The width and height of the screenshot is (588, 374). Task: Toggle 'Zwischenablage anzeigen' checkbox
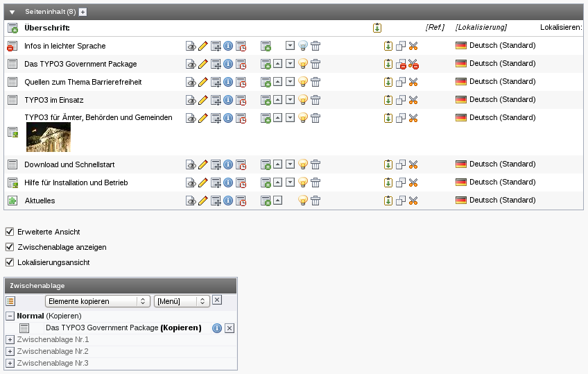[10, 247]
